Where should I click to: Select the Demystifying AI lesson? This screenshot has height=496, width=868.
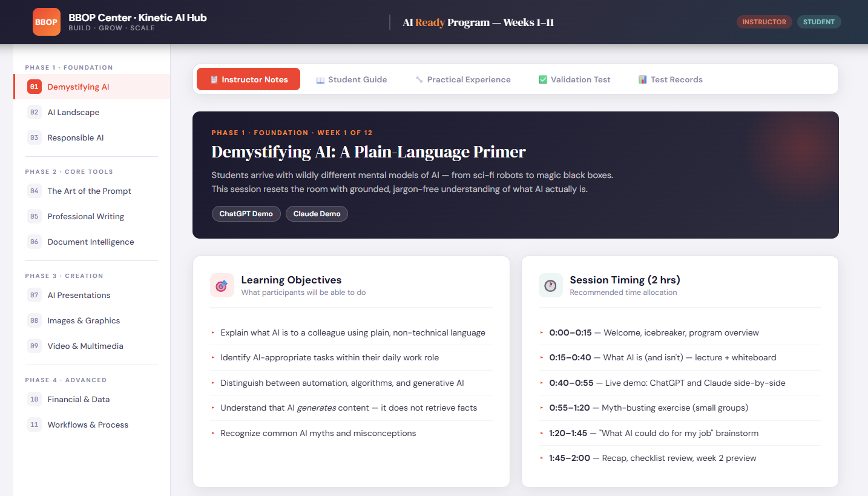(92, 87)
